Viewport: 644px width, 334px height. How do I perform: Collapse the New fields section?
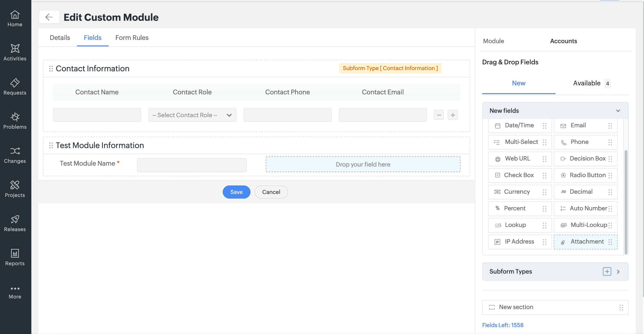[x=618, y=110]
